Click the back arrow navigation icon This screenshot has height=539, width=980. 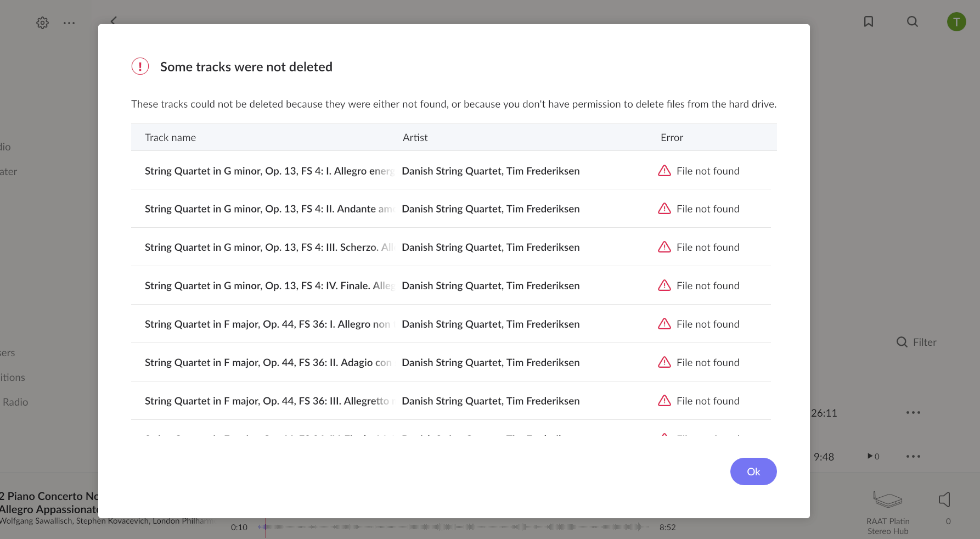pyautogui.click(x=114, y=20)
